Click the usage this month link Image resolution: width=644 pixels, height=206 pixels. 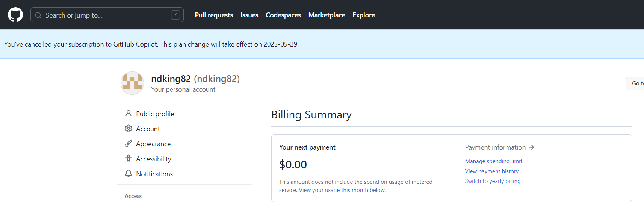tap(346, 190)
